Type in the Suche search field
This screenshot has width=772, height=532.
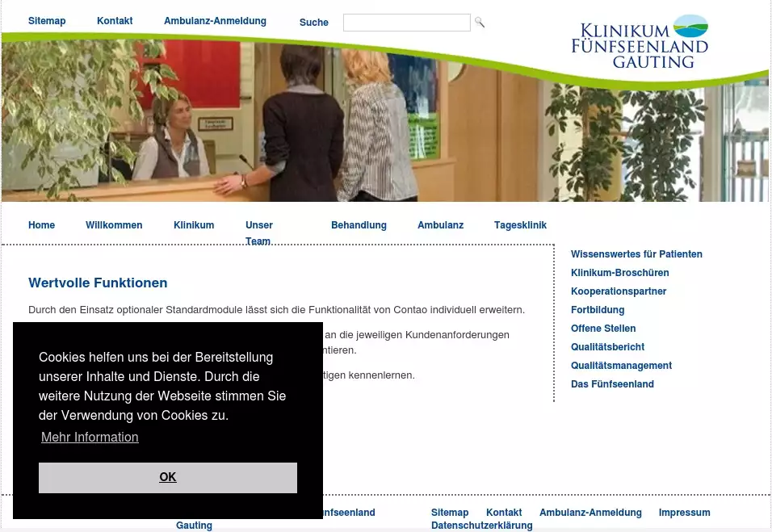click(x=406, y=23)
